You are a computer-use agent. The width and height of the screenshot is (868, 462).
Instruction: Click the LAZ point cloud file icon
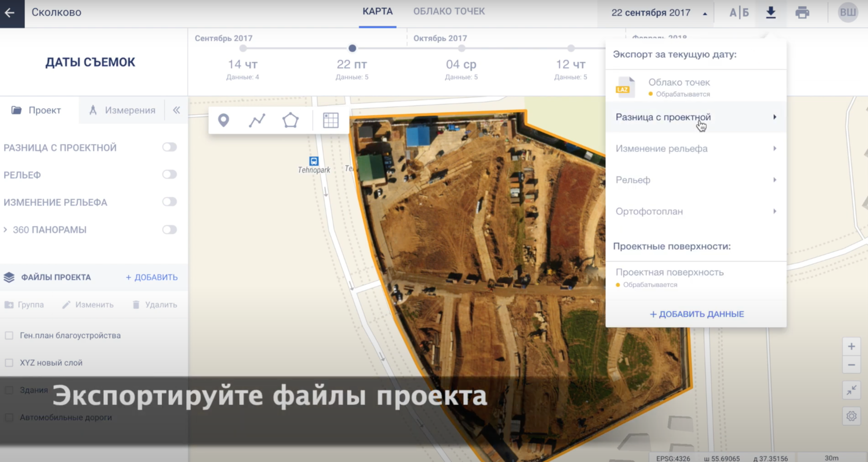[x=625, y=87]
